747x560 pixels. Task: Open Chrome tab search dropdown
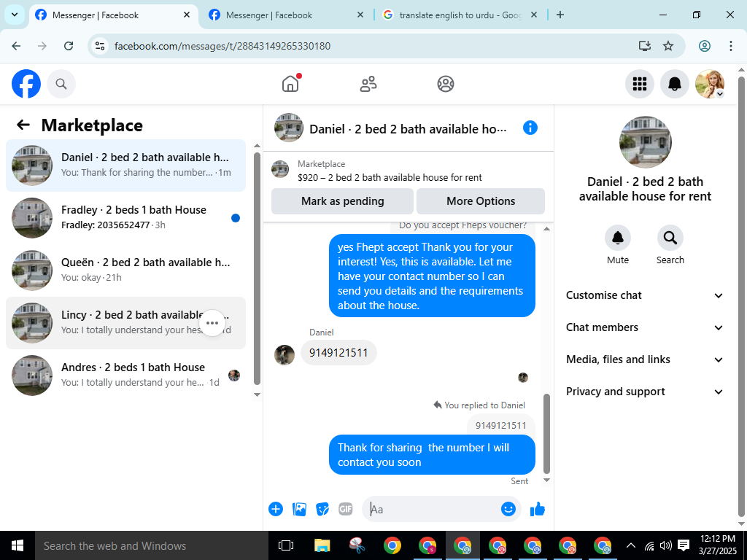(15, 15)
